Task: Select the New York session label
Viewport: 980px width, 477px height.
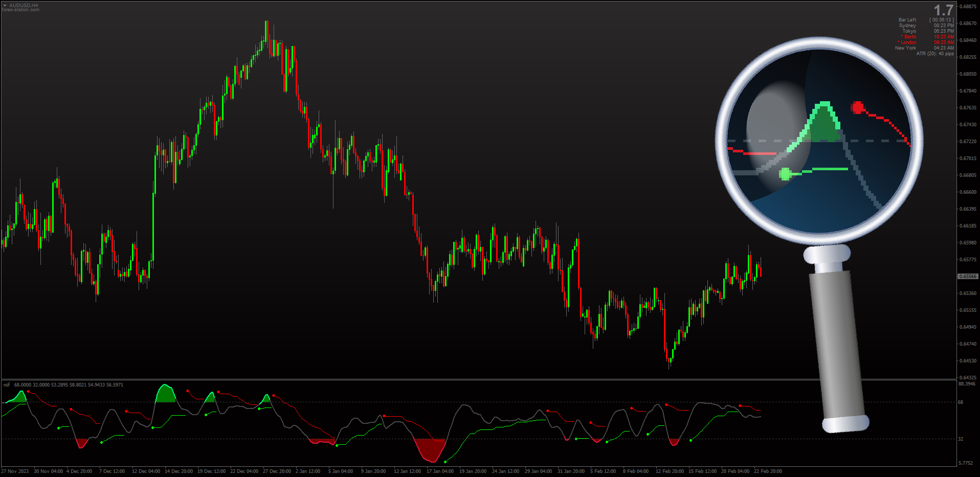Action: tap(905, 48)
